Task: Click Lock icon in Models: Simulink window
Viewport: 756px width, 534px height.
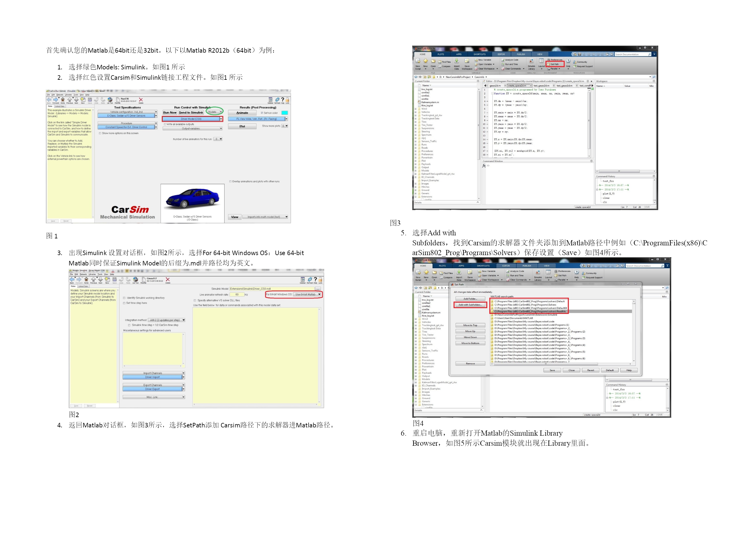Action: click(x=320, y=280)
